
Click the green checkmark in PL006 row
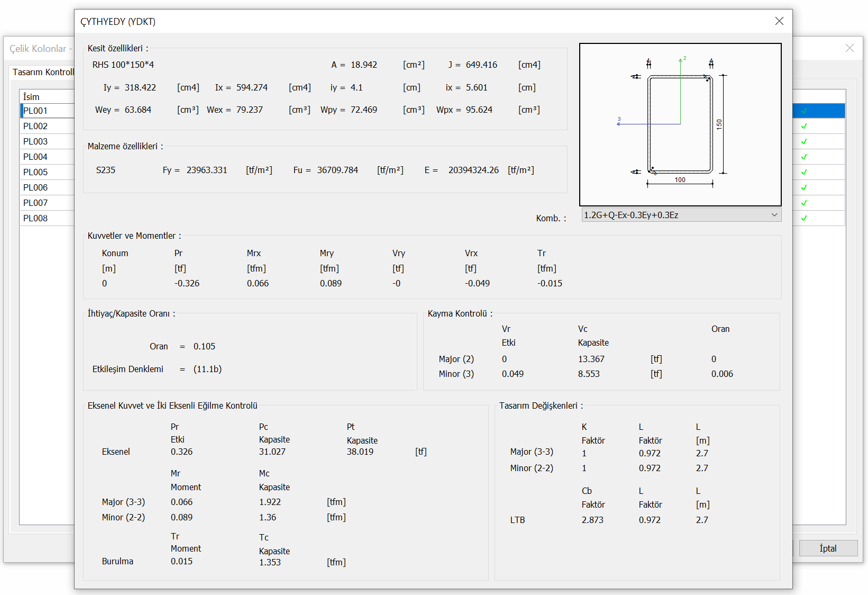tap(804, 187)
